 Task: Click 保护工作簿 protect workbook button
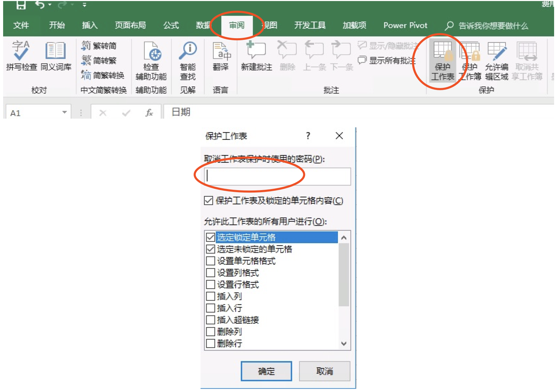[x=470, y=61]
